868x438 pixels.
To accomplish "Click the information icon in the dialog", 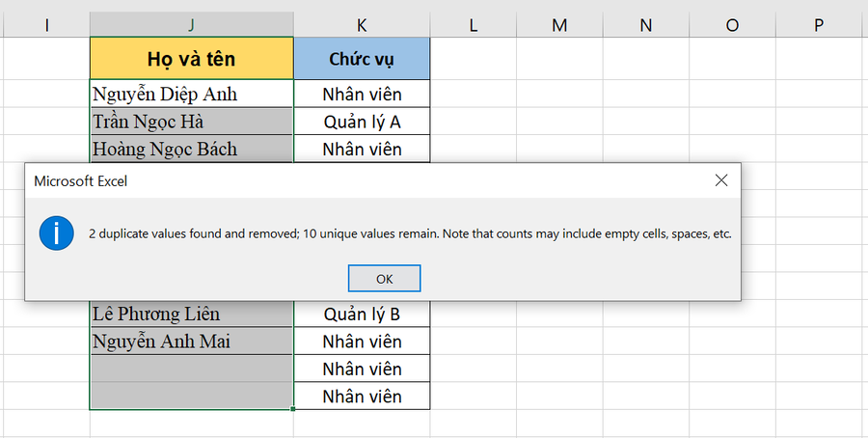I will click(x=57, y=233).
